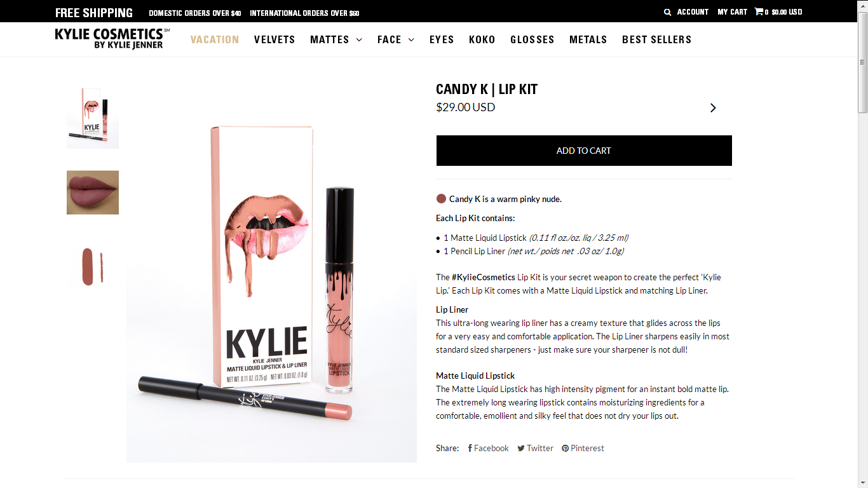Go to next product arrow
The image size is (868, 488).
(x=713, y=108)
